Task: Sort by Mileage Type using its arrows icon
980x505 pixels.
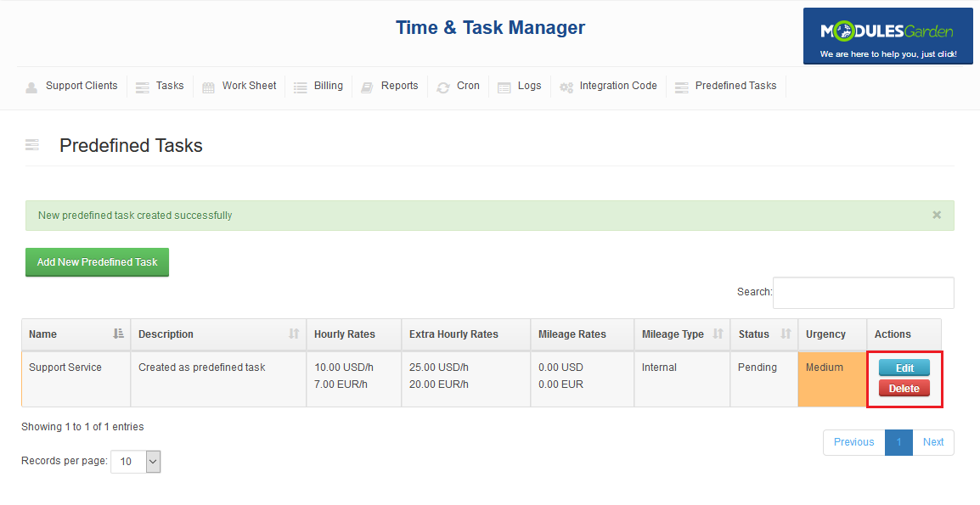Action: click(718, 334)
